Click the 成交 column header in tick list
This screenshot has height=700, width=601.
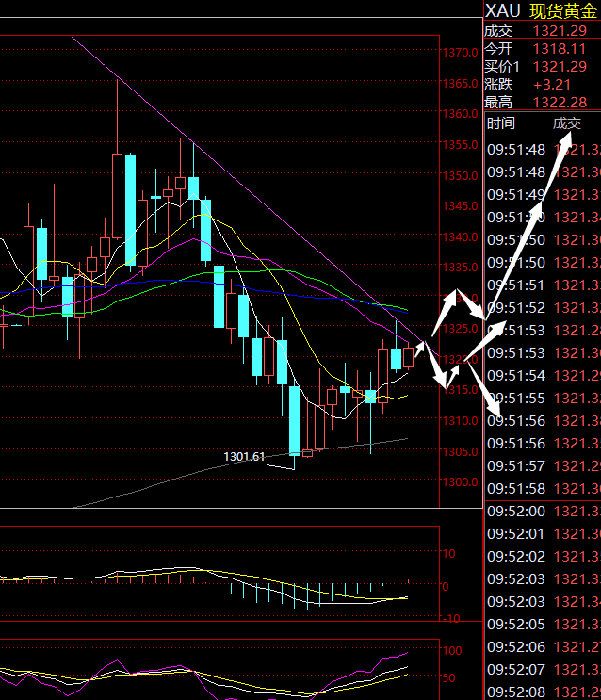[566, 123]
